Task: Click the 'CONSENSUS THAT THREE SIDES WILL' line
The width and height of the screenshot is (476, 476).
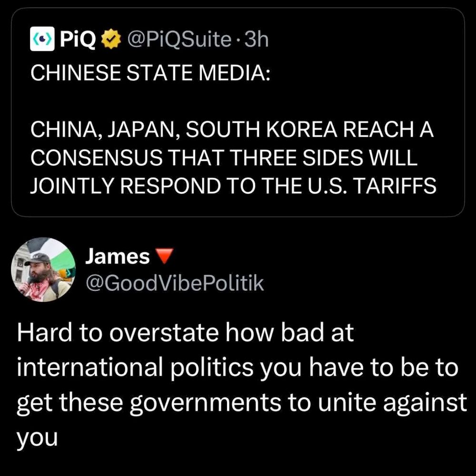Action: tap(224, 158)
